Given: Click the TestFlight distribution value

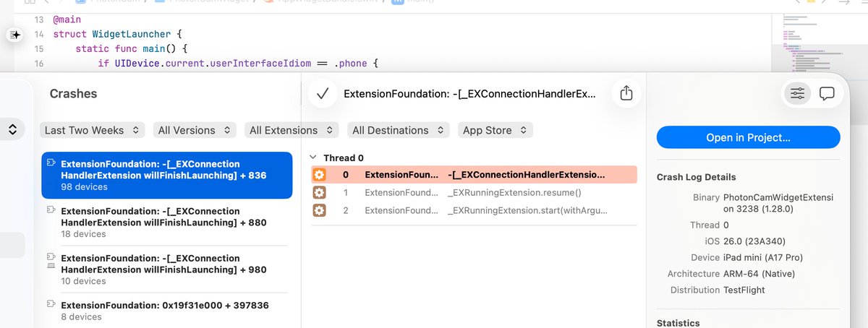Looking at the screenshot, I should click(x=744, y=290).
